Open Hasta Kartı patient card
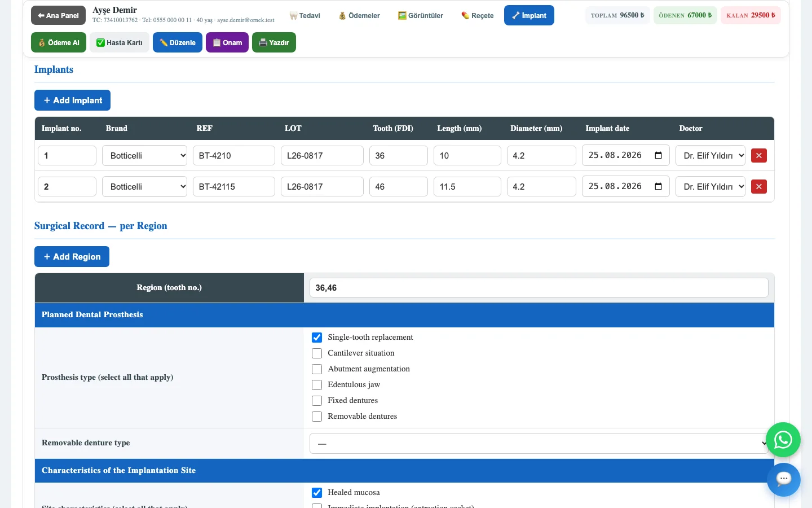Viewport: 812px width, 508px height. tap(120, 42)
